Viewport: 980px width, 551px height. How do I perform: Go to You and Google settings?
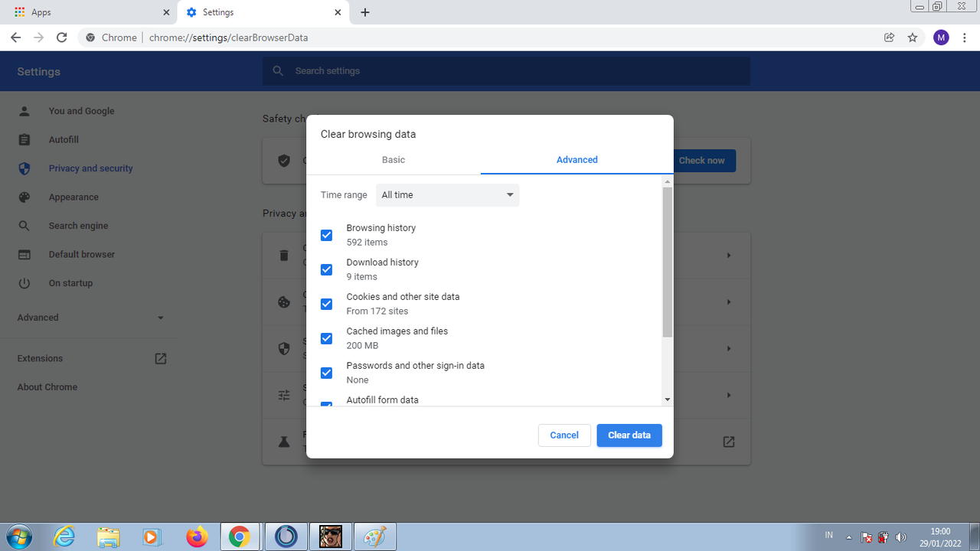pyautogui.click(x=81, y=111)
